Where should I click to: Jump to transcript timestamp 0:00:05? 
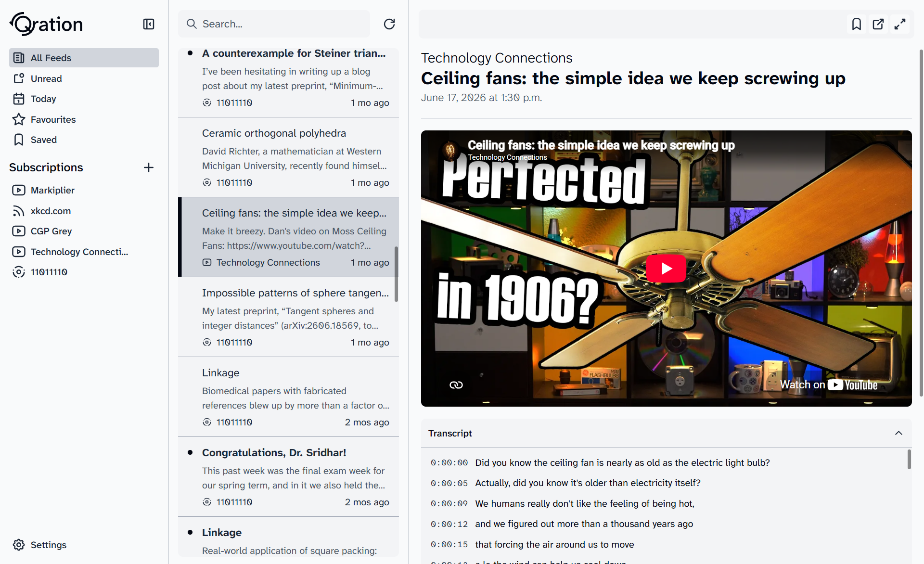click(449, 483)
